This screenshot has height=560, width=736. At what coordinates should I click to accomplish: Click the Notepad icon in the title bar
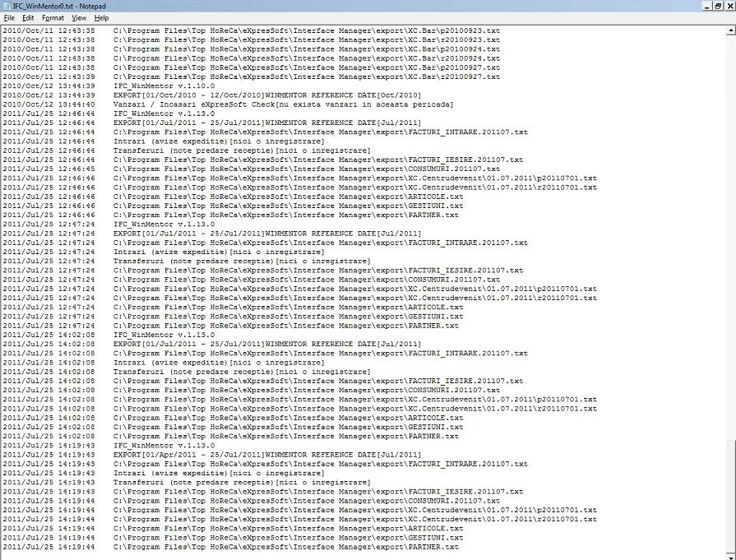[7, 6]
